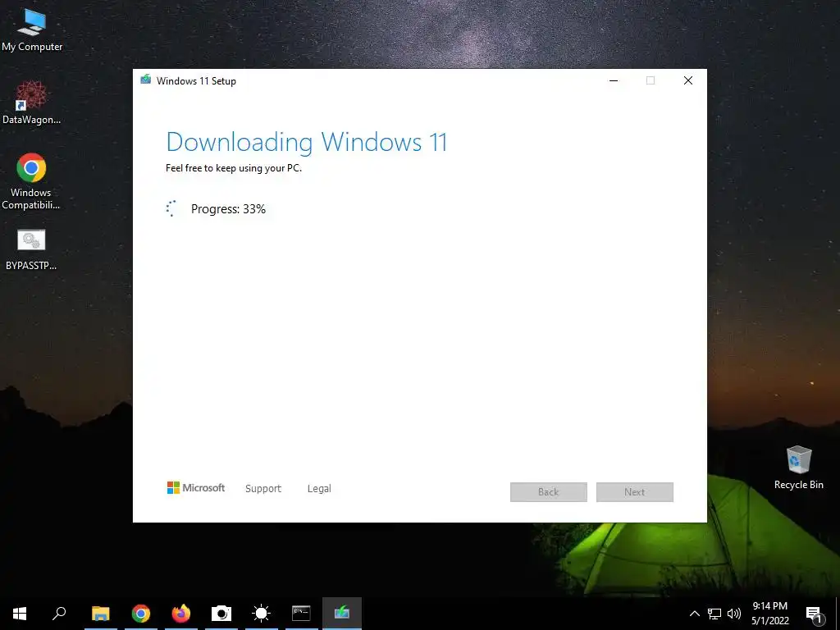Open network status tray icon
This screenshot has height=630, width=840.
pyautogui.click(x=714, y=614)
